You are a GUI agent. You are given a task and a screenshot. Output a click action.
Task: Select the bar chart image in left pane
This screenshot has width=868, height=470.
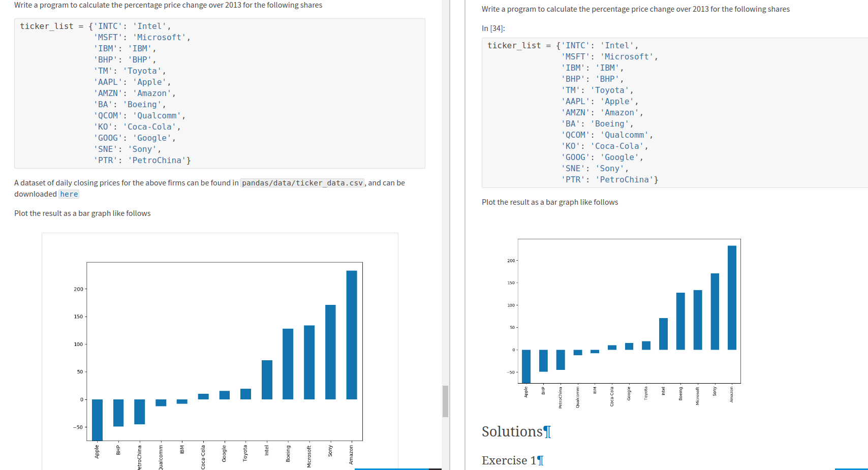coord(220,351)
